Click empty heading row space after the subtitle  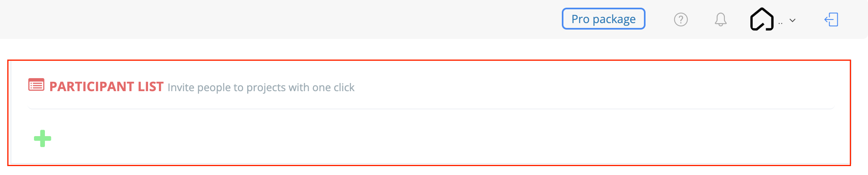(595, 87)
